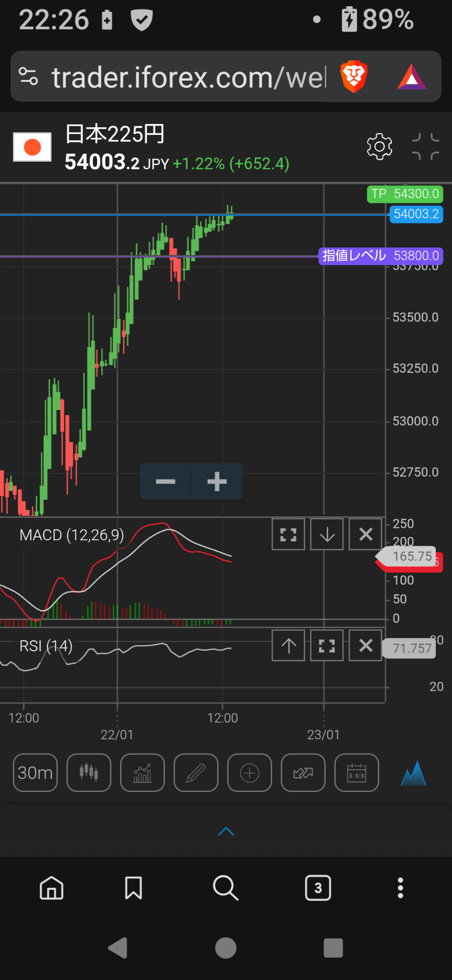Open the 30m timeframe selector
Screen dimensions: 452x980
pyautogui.click(x=35, y=773)
